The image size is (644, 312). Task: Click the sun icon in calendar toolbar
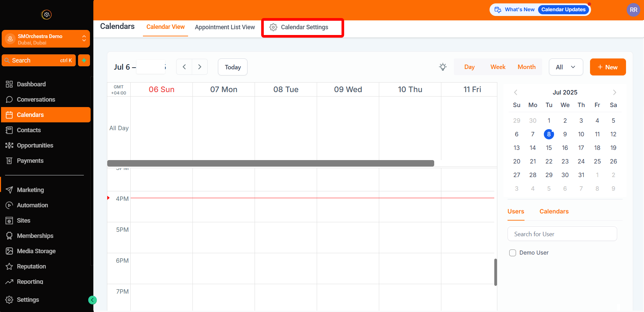tap(442, 67)
